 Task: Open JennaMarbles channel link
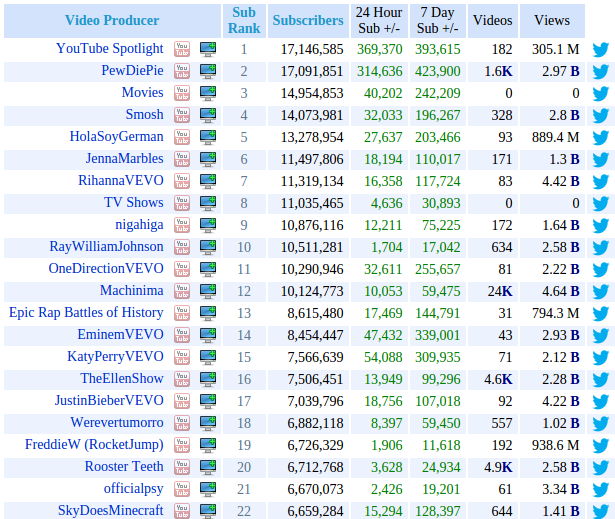click(x=124, y=158)
